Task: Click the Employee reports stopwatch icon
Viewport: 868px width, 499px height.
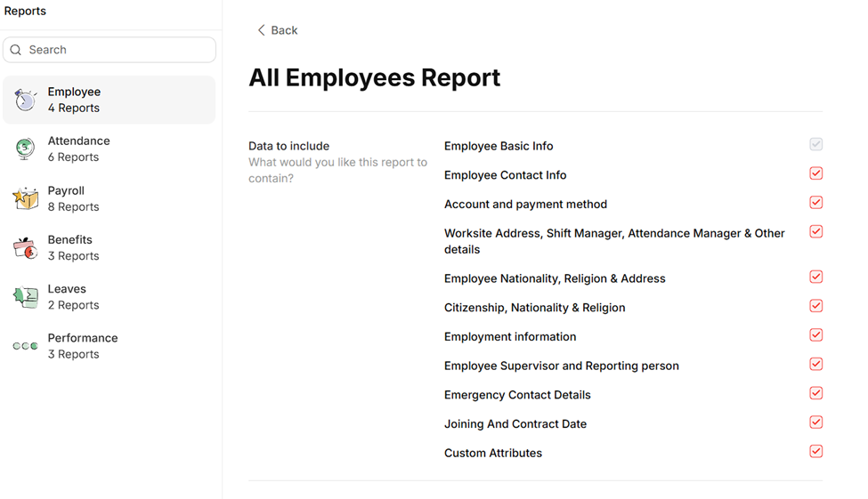Action: click(25, 100)
